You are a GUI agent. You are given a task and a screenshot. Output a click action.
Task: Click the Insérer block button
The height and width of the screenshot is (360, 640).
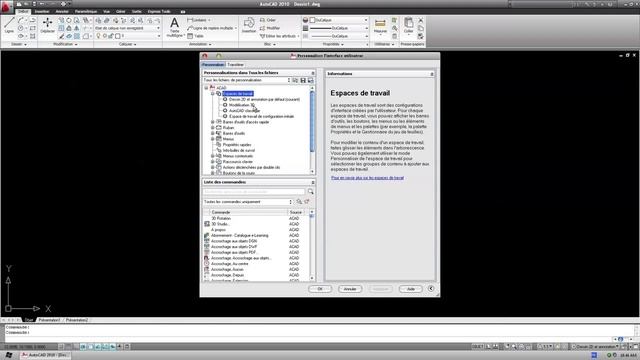pyautogui.click(x=249, y=25)
